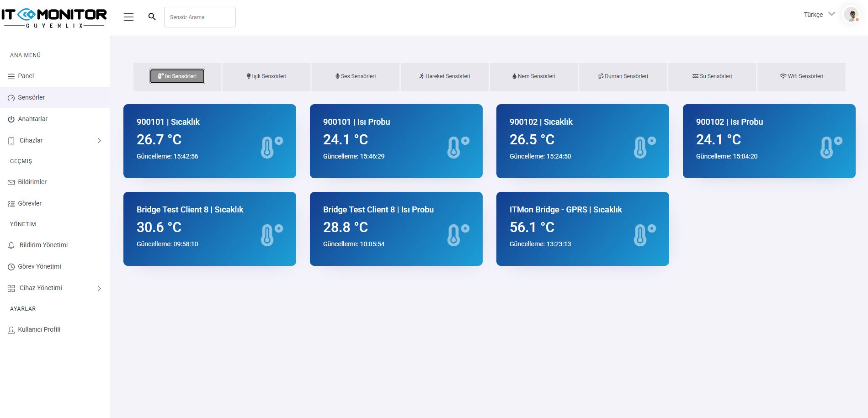Screen dimensions: 868x418
Task: Open the Bridge Test Client 8 Isı Probu card
Action: tap(396, 228)
